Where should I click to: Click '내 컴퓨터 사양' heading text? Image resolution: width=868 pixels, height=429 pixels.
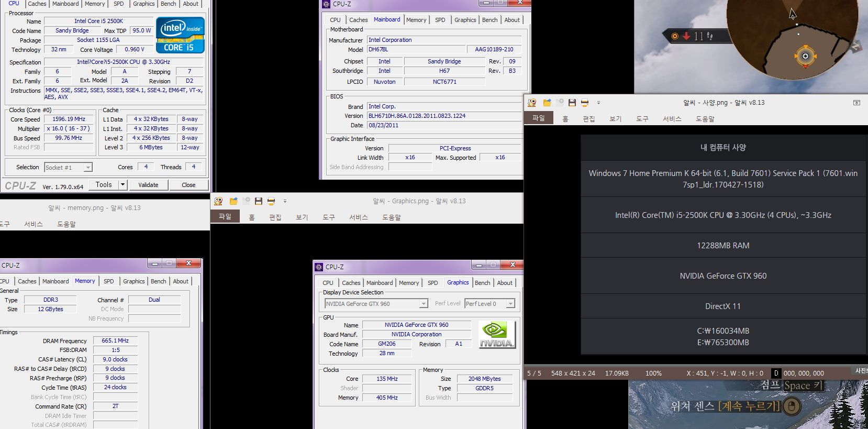[723, 148]
